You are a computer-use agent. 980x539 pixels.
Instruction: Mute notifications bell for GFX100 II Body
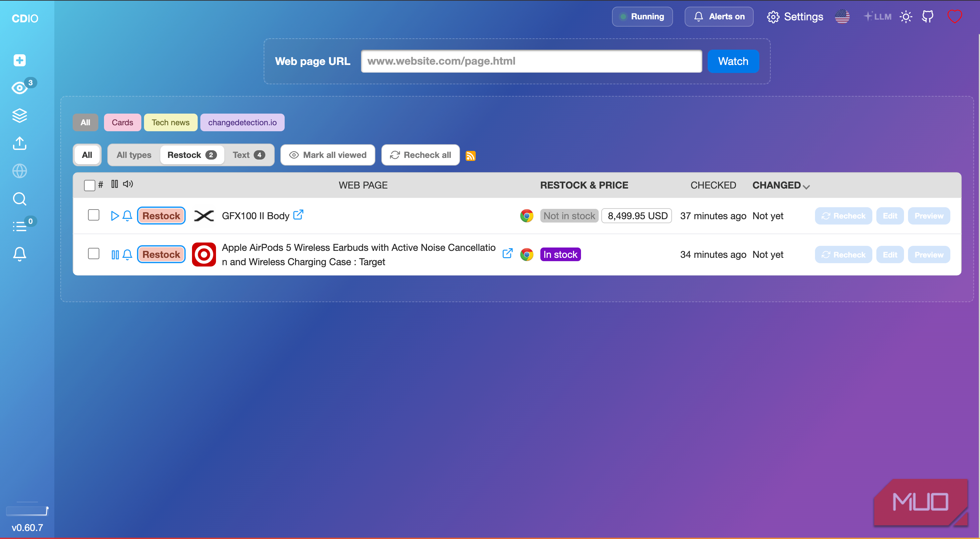tap(127, 216)
